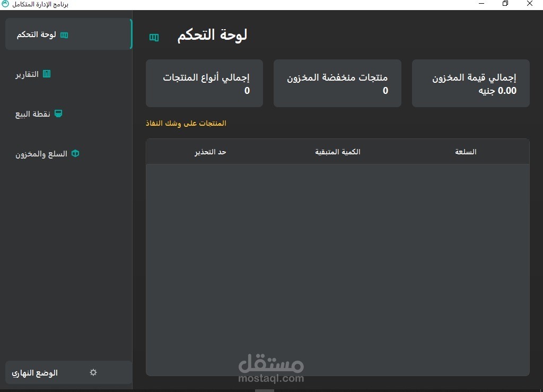Click the حد التحذير column header

point(210,152)
